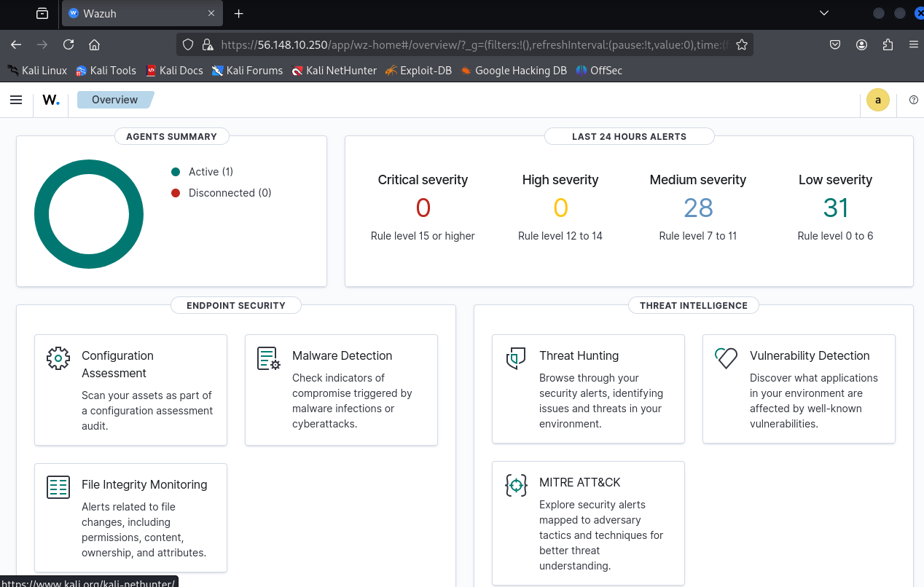Open the Configuration Assessment card title
The height and width of the screenshot is (587, 924).
(118, 364)
